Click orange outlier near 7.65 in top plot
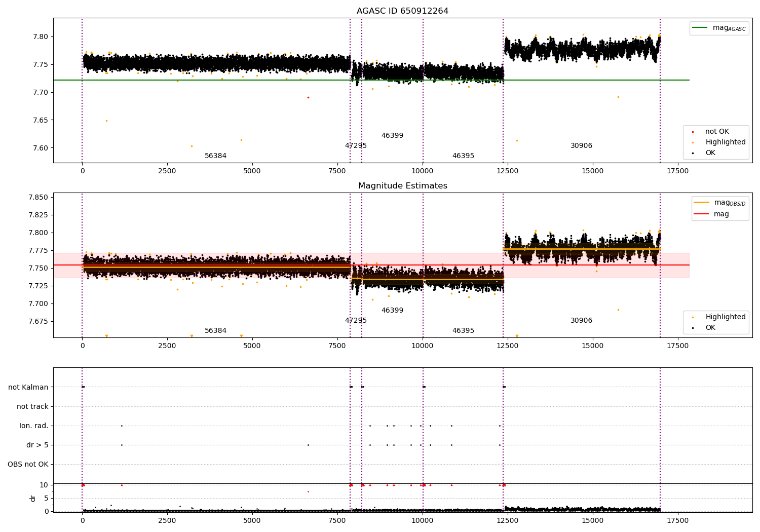The image size is (760, 532). click(106, 121)
